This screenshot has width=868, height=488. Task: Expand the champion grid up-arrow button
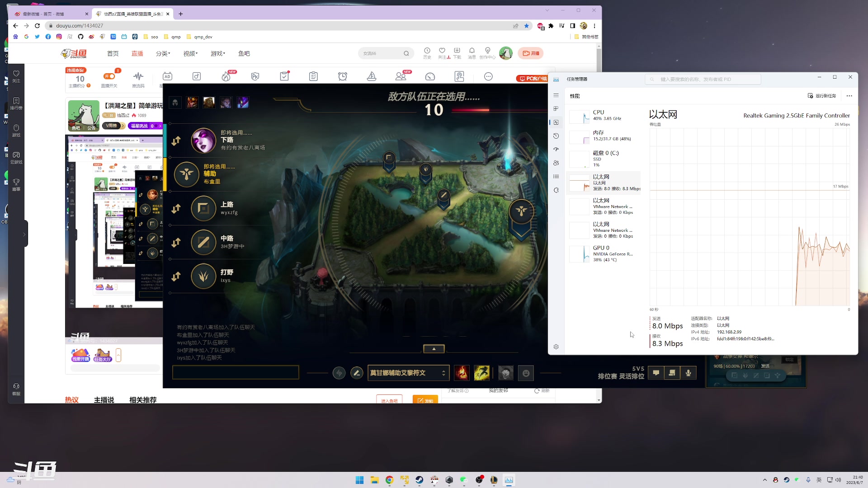pyautogui.click(x=434, y=349)
